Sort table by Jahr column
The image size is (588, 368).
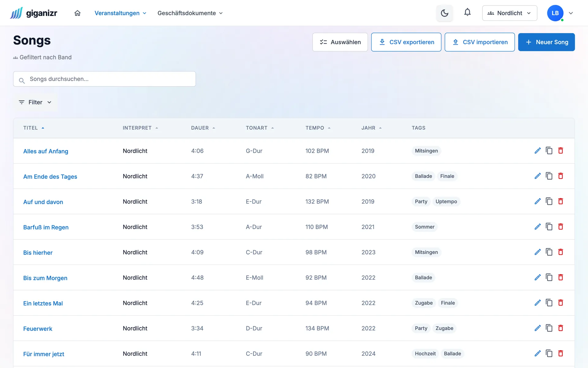click(371, 128)
